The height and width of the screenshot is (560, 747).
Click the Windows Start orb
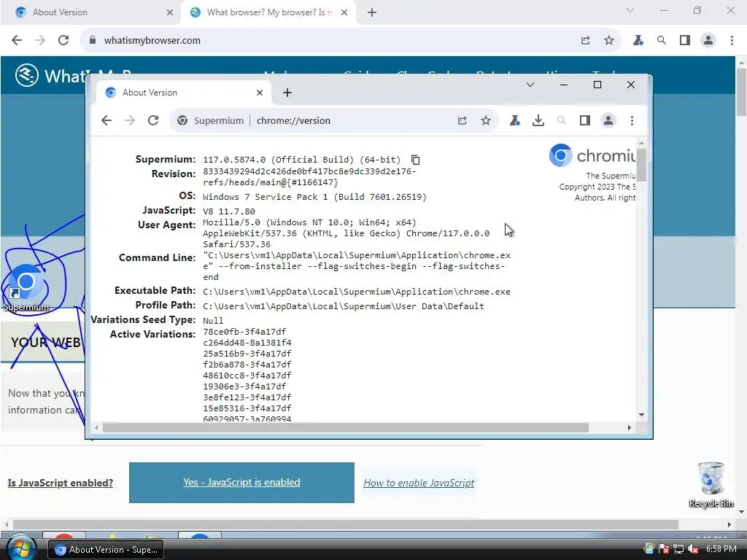pyautogui.click(x=21, y=548)
